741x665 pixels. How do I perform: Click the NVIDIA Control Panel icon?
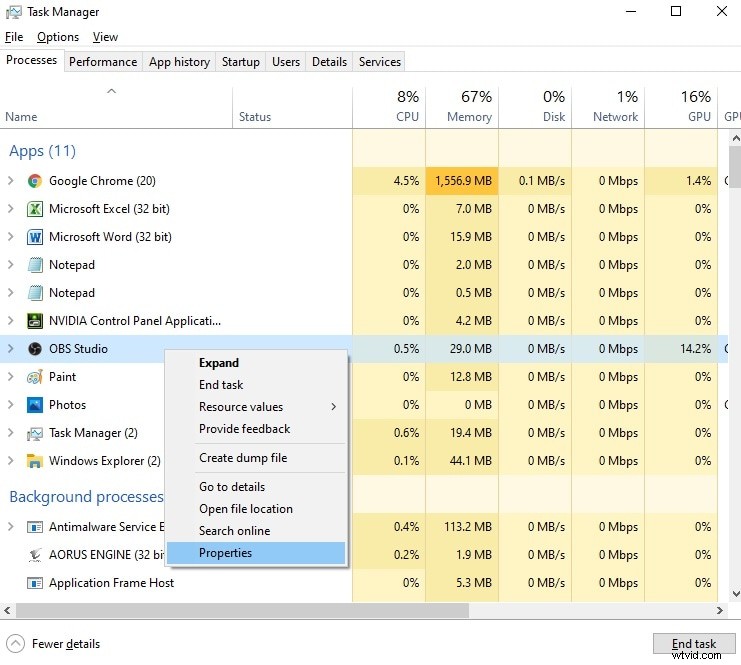tap(34, 321)
